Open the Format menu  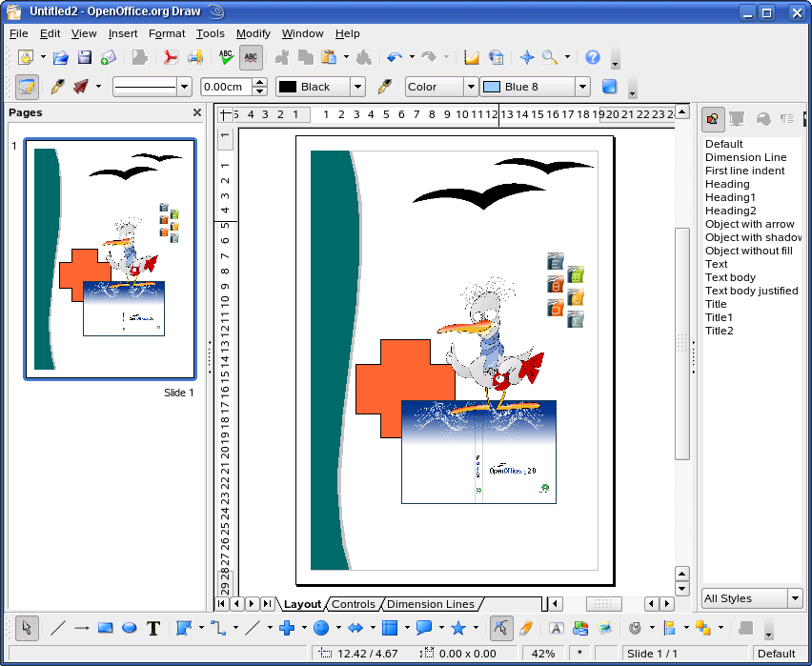pos(167,33)
